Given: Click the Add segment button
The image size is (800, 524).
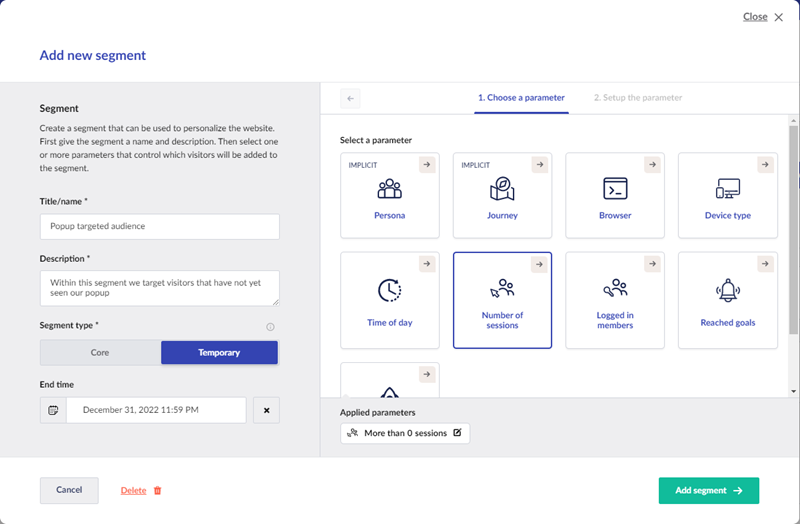Looking at the screenshot, I should point(708,491).
